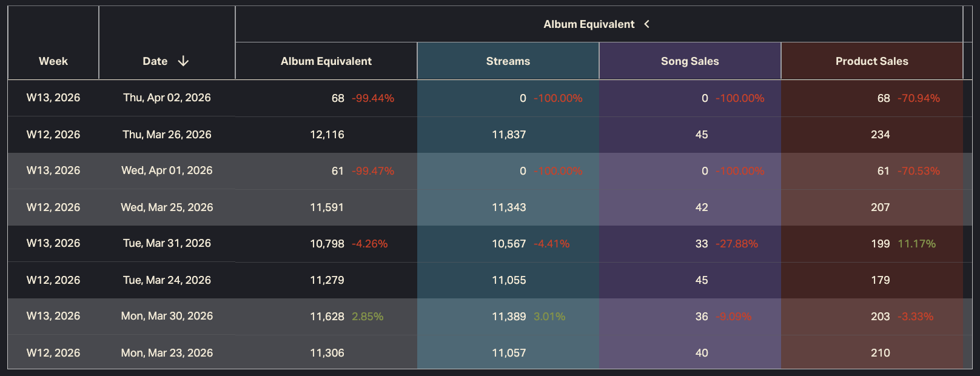
Task: Select the Wed, Apr 01, 2026 row date
Action: (167, 170)
